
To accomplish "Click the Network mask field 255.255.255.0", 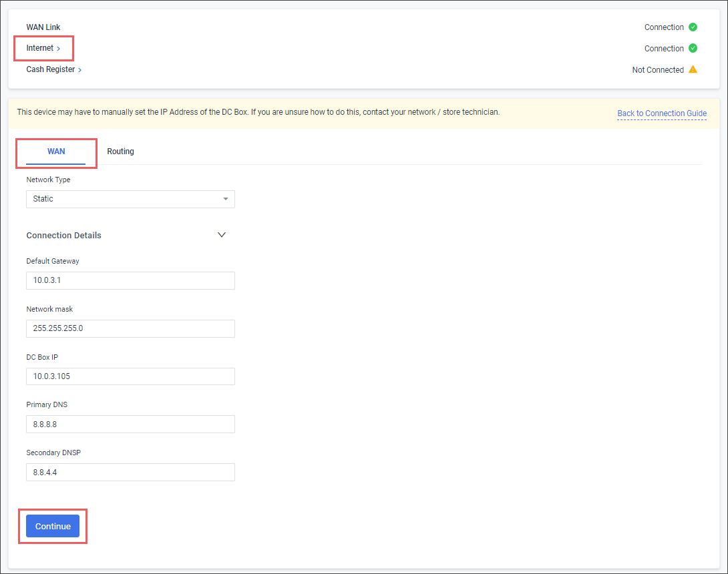I will [130, 328].
